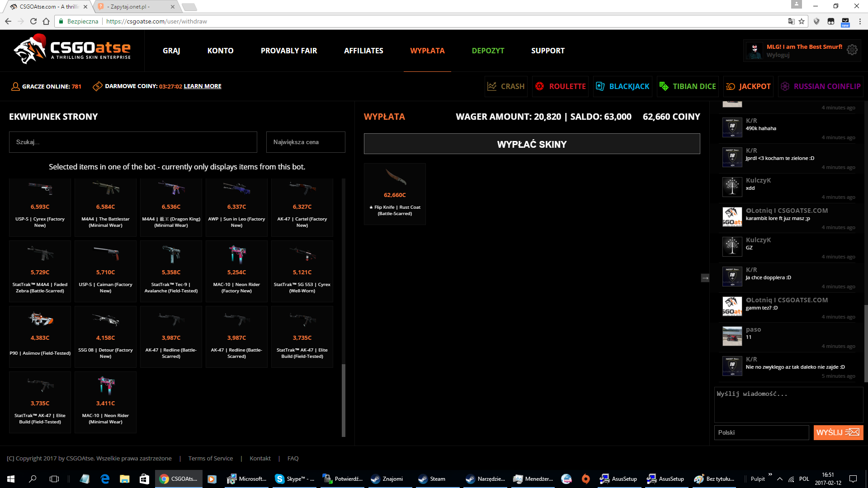Click the LEARN MORE link
868x488 pixels.
click(203, 86)
